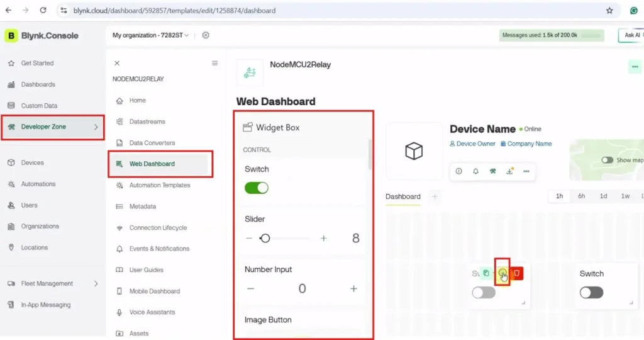Select the 6h time range
The image size is (644, 340).
point(582,196)
